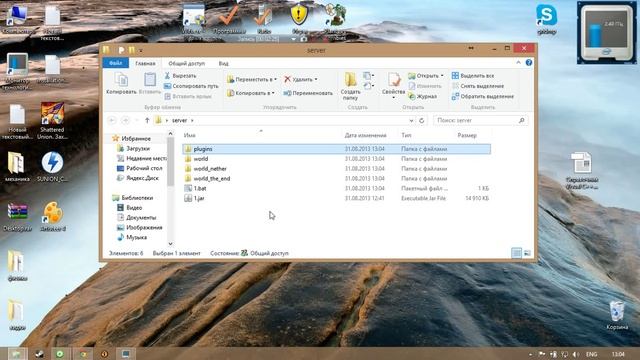The image size is (640, 360).
Task: Collapse the ribbon with the chevron
Action: [x=518, y=62]
